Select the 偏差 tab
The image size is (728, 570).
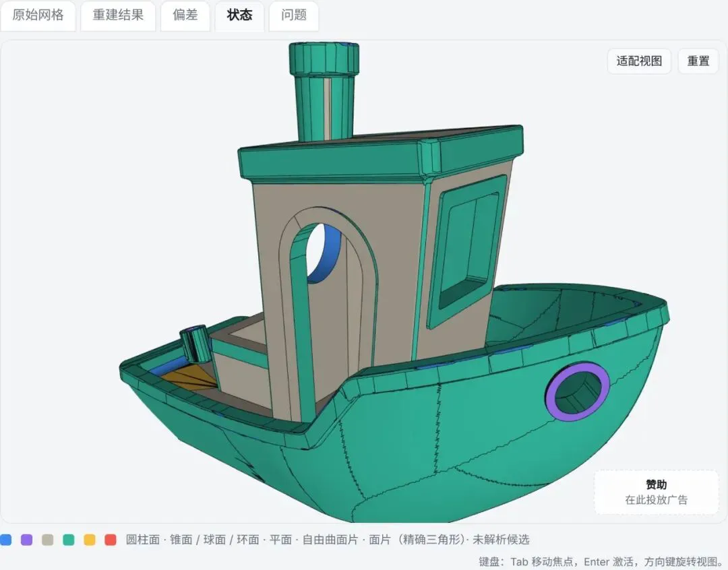point(185,15)
